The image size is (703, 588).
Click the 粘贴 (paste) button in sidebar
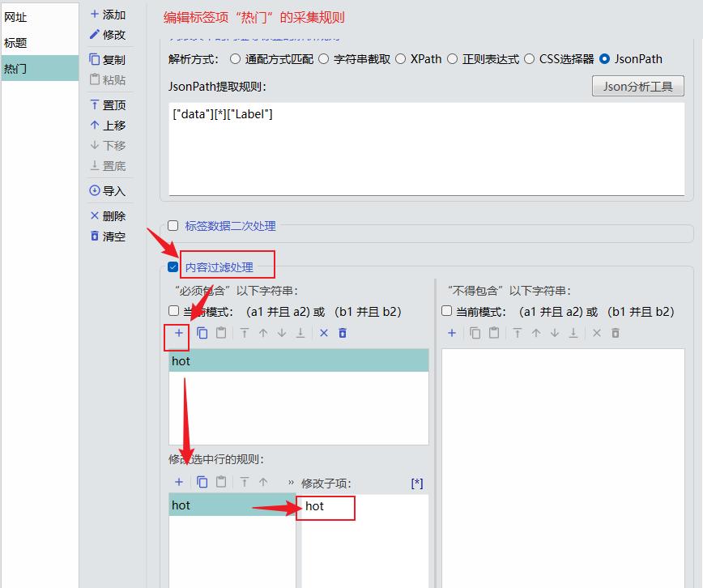108,80
